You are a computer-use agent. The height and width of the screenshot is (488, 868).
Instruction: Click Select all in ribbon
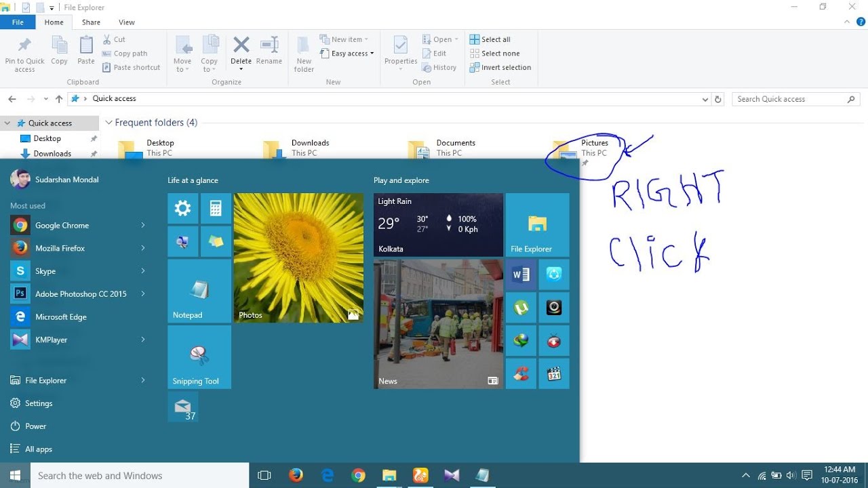(490, 39)
